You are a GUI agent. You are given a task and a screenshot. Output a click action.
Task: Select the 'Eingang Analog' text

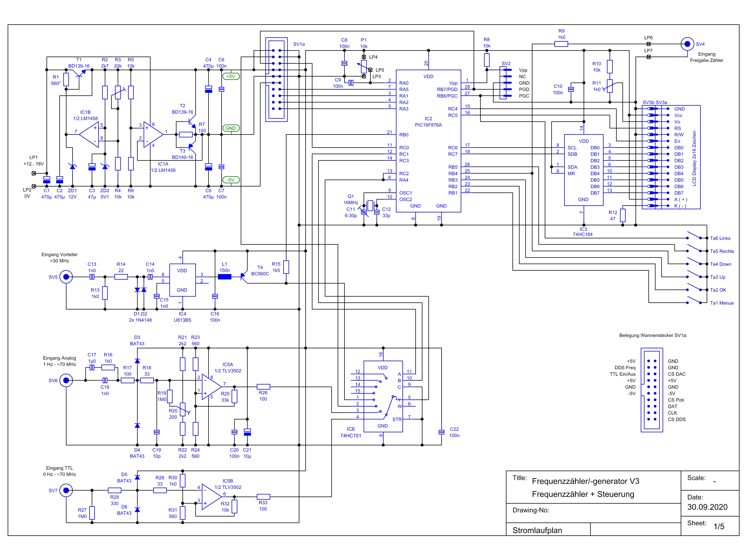point(59,358)
